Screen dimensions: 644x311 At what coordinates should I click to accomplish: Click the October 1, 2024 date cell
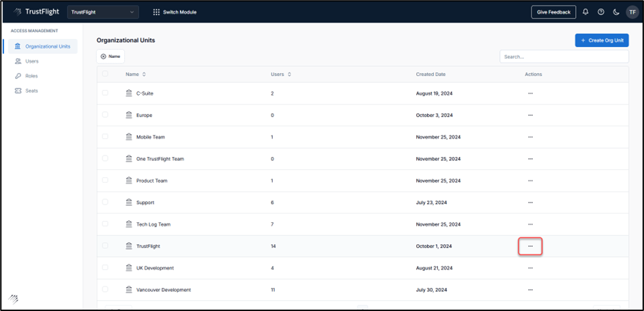[x=434, y=246]
